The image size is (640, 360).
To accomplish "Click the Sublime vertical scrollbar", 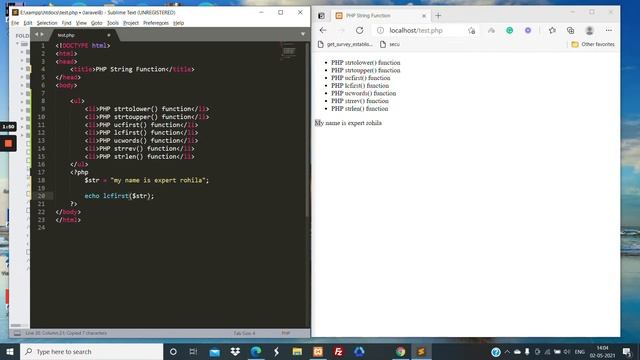I will pos(307,130).
